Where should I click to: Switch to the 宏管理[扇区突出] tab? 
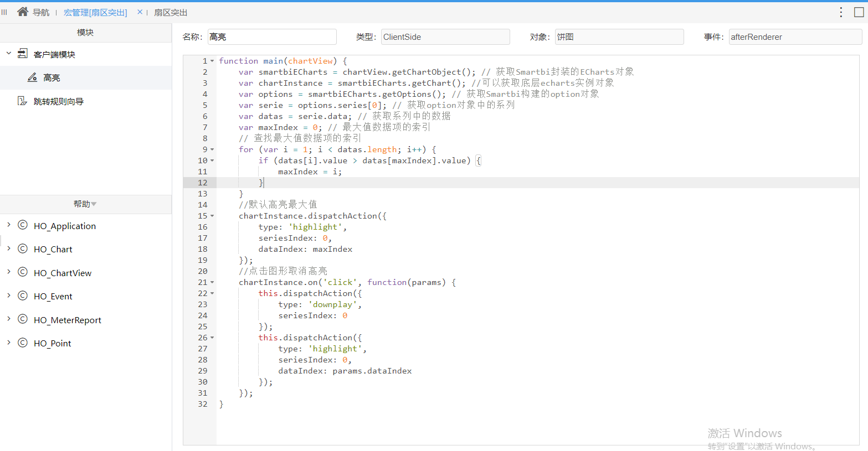click(95, 12)
